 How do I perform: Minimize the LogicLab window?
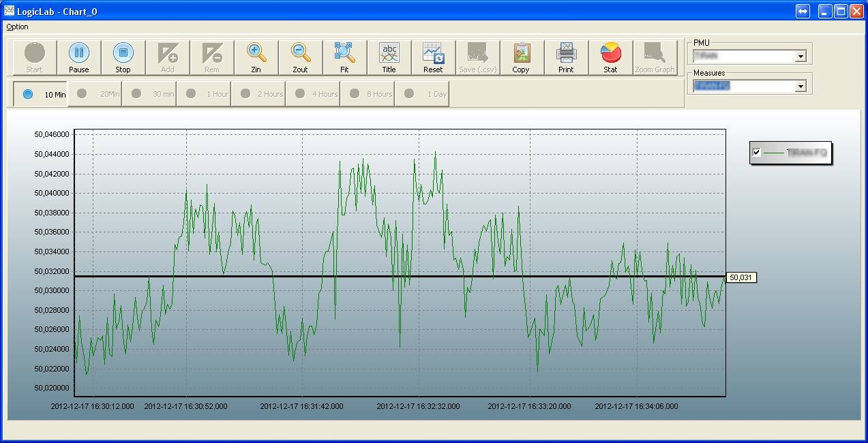pyautogui.click(x=825, y=11)
